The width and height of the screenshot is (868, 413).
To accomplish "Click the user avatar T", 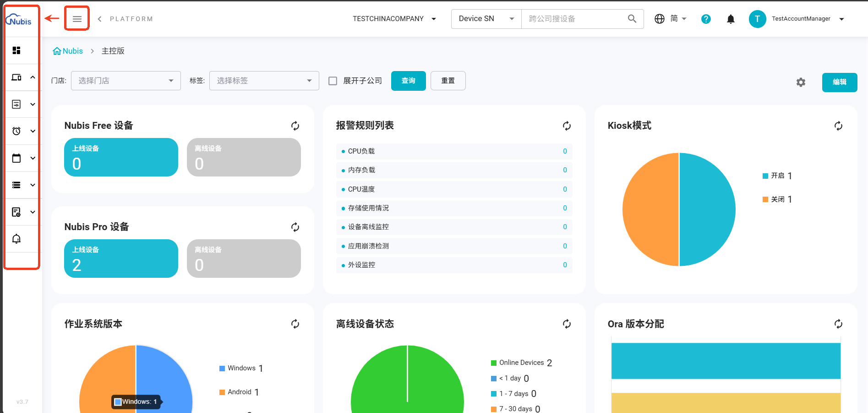I will coord(758,19).
